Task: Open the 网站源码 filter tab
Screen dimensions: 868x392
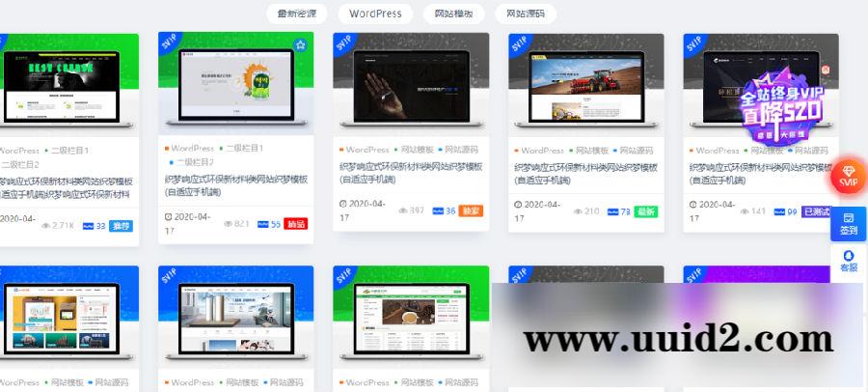Action: click(x=526, y=14)
